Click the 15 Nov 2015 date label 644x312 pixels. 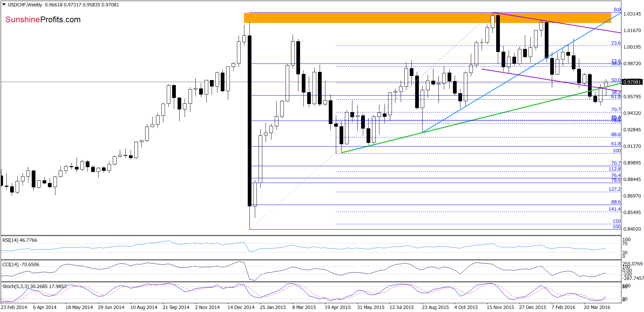click(x=500, y=307)
